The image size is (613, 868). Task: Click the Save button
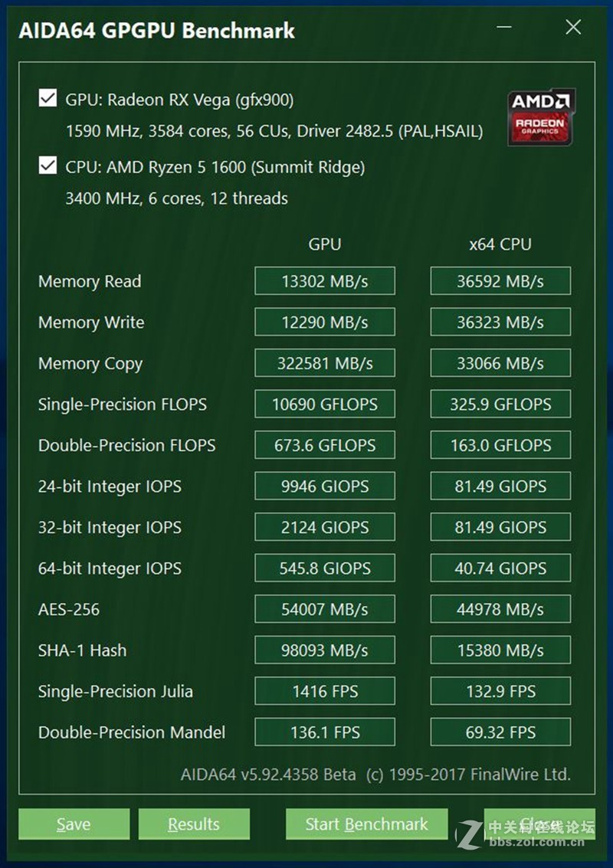pyautogui.click(x=74, y=824)
